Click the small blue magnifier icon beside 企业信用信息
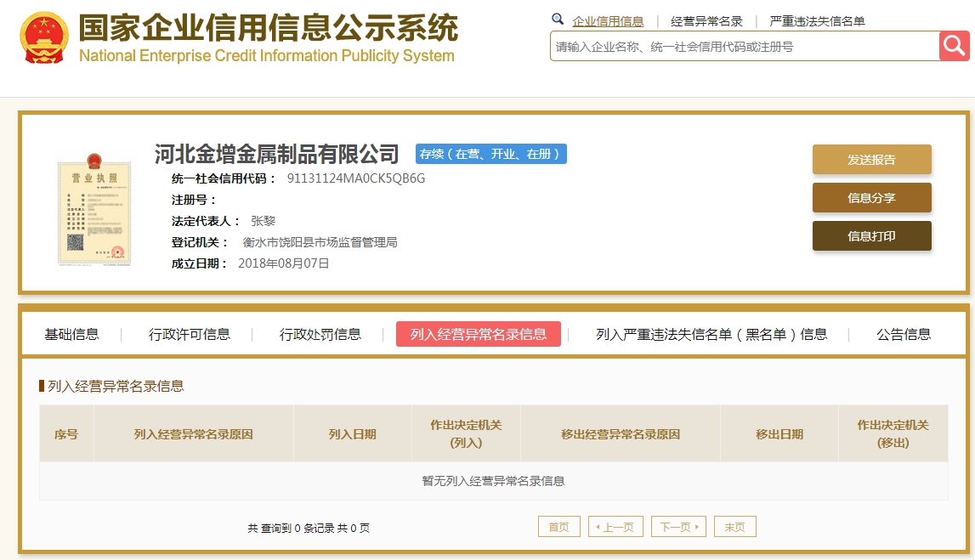The image size is (975, 560). tap(558, 20)
